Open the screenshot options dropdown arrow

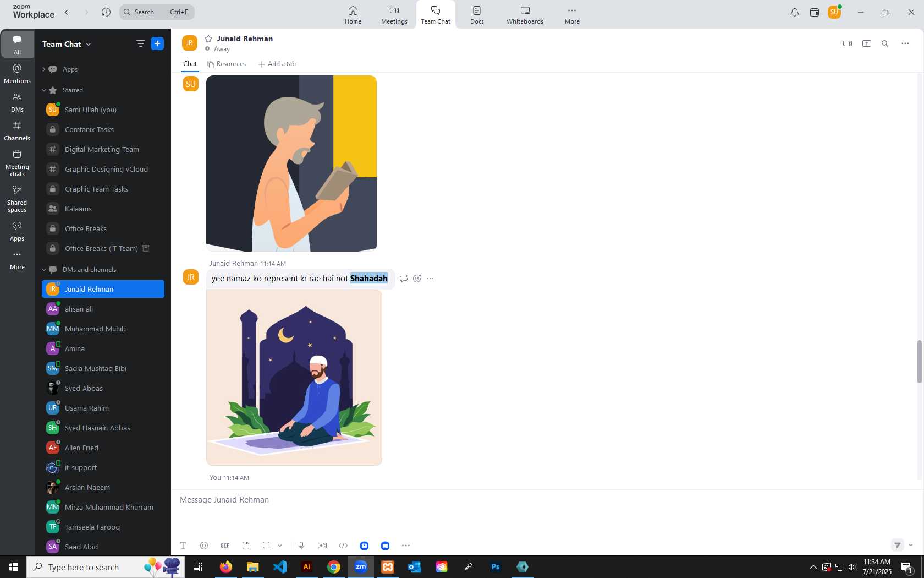point(280,546)
